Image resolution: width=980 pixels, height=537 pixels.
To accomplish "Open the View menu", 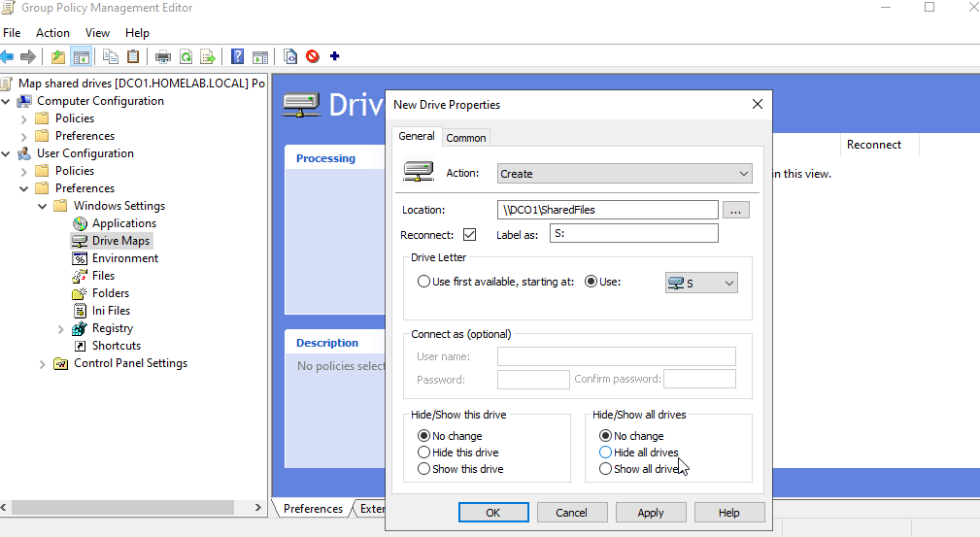I will (x=97, y=32).
